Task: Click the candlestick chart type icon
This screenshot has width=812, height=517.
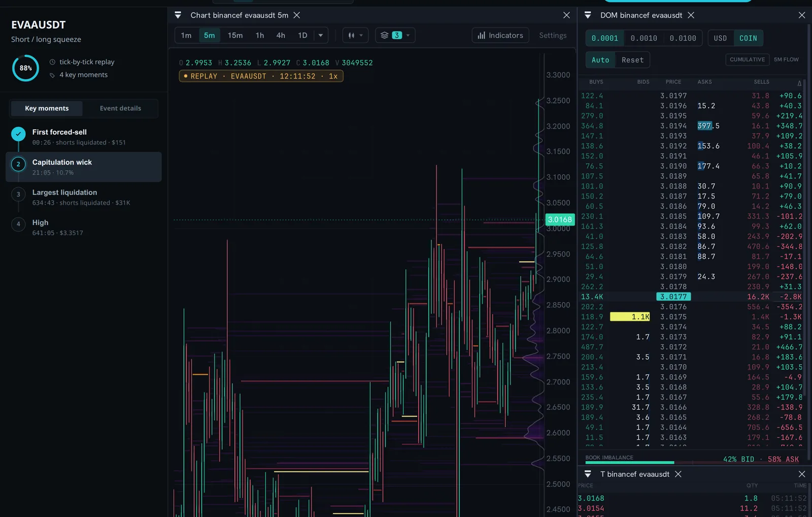Action: pyautogui.click(x=351, y=36)
